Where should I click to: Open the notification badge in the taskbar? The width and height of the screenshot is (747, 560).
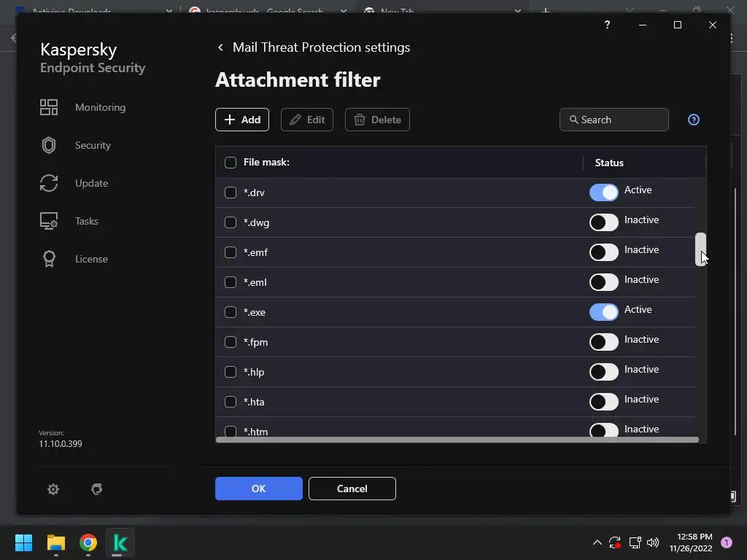(727, 542)
